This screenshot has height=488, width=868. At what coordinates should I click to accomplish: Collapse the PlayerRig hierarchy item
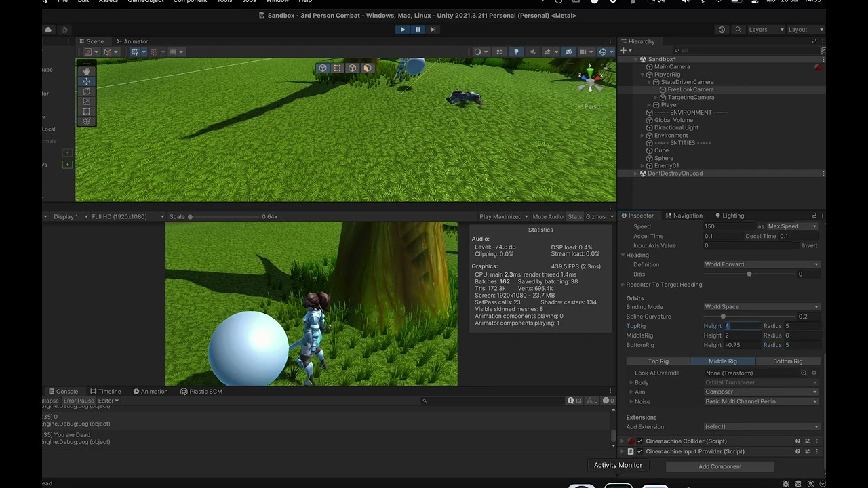[643, 75]
